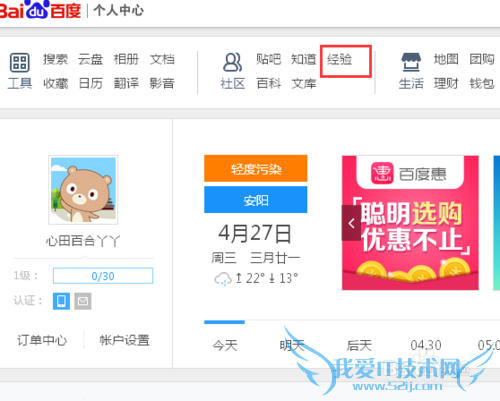Click the bear profile avatar
This screenshot has height=401, width=500.
coord(83,190)
